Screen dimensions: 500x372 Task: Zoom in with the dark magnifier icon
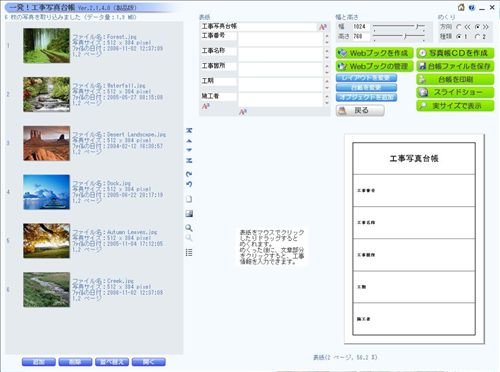[x=189, y=228]
